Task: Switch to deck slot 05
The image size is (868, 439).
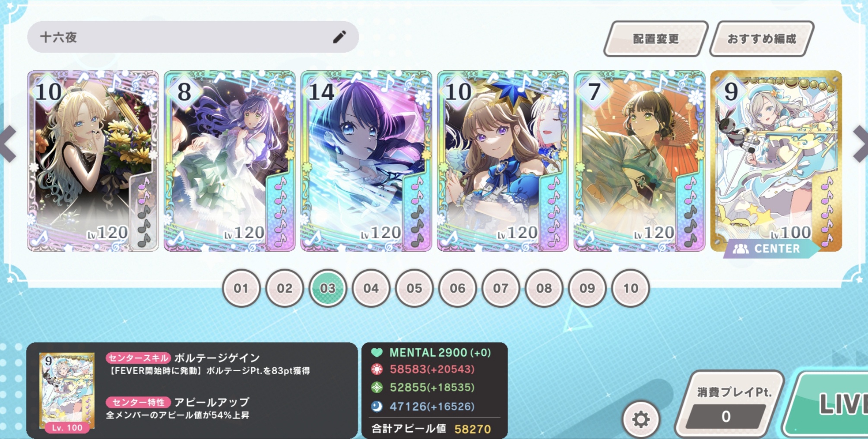Action: coord(414,288)
